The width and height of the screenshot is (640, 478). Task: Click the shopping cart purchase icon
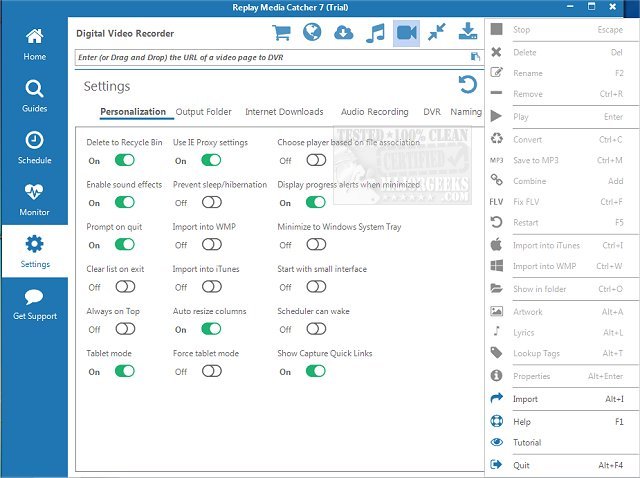(281, 33)
